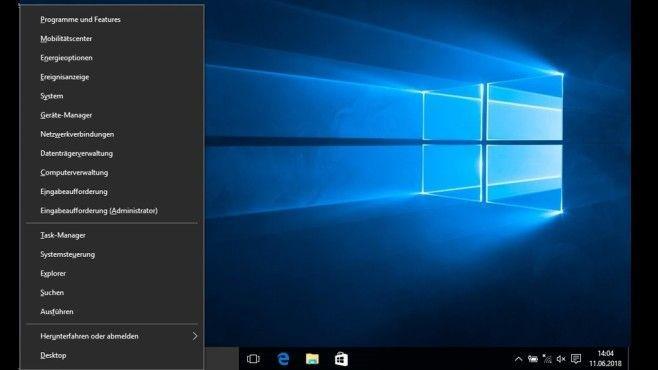This screenshot has width=658, height=370.
Task: Launch Microsoft Edge from the taskbar
Action: (283, 359)
